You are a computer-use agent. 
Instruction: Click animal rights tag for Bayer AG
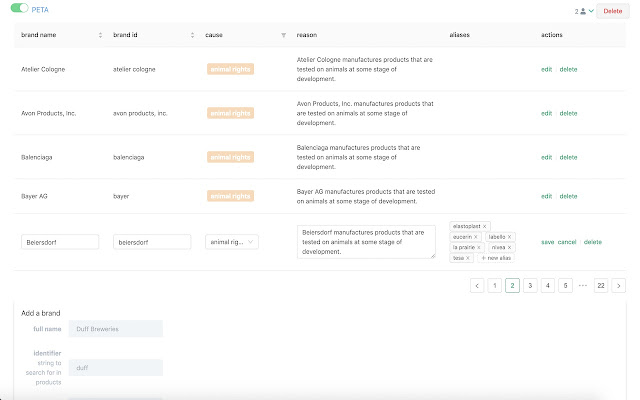230,196
